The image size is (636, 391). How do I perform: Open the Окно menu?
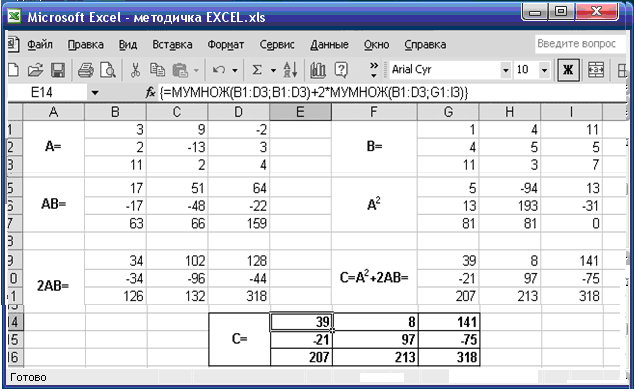pyautogui.click(x=376, y=44)
